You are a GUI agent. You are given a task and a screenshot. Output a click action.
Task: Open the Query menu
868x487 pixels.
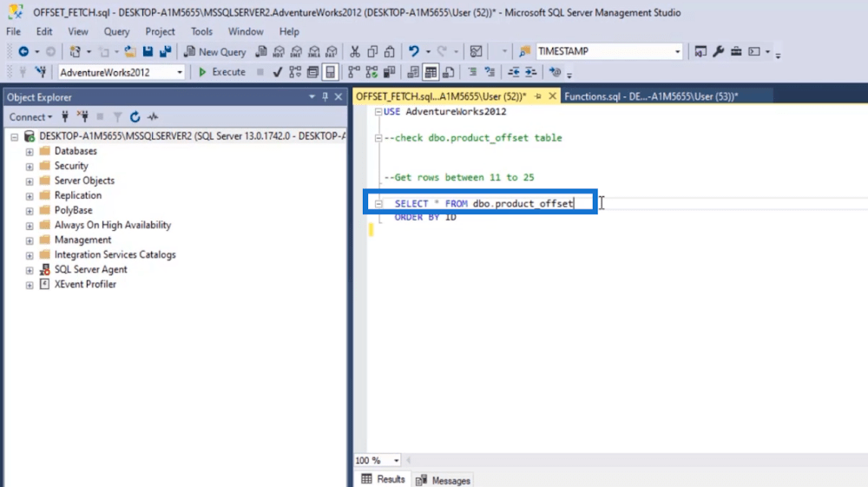116,31
